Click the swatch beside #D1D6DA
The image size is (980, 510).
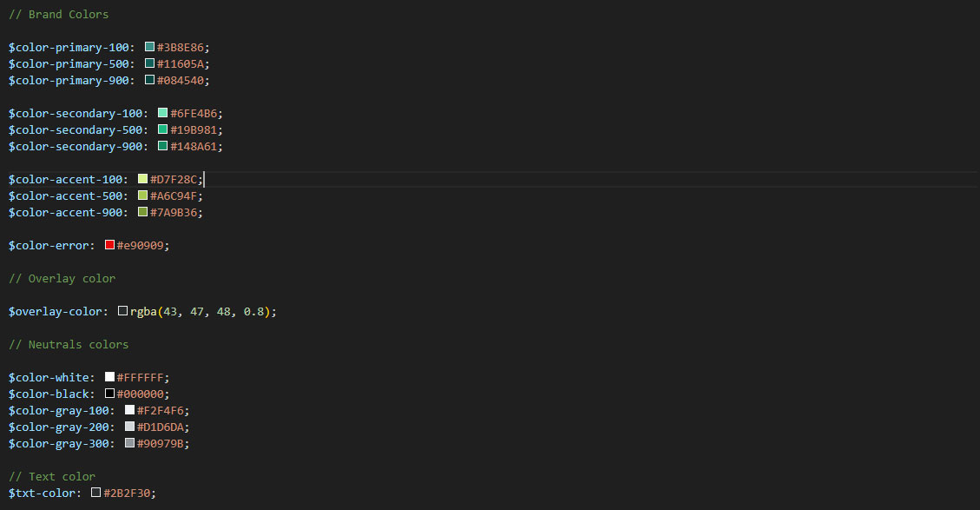pyautogui.click(x=130, y=427)
